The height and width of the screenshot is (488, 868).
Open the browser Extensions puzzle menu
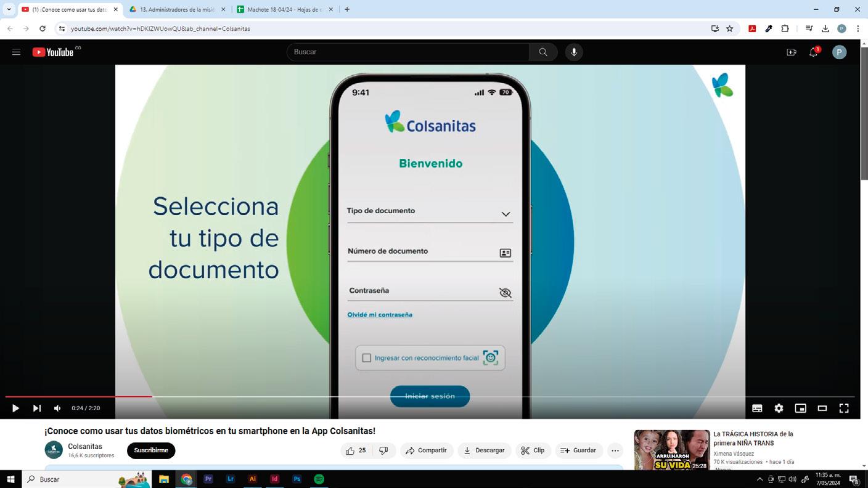pos(785,28)
